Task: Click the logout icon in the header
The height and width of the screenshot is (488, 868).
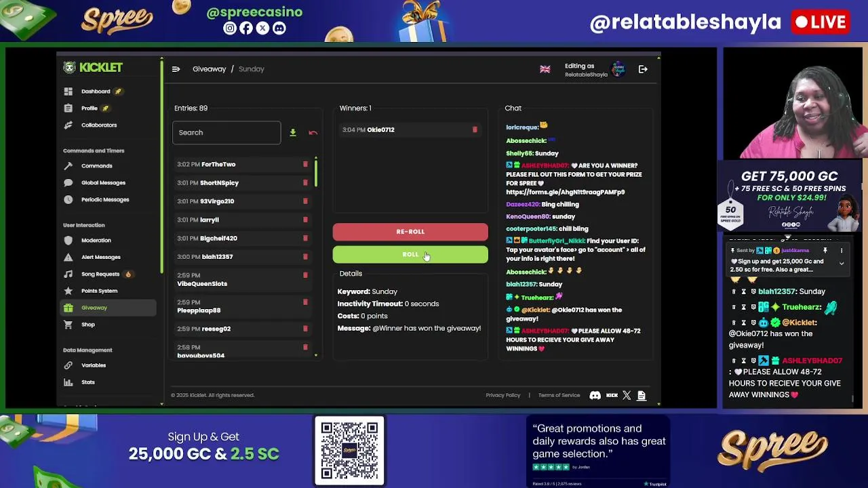Action: point(643,69)
